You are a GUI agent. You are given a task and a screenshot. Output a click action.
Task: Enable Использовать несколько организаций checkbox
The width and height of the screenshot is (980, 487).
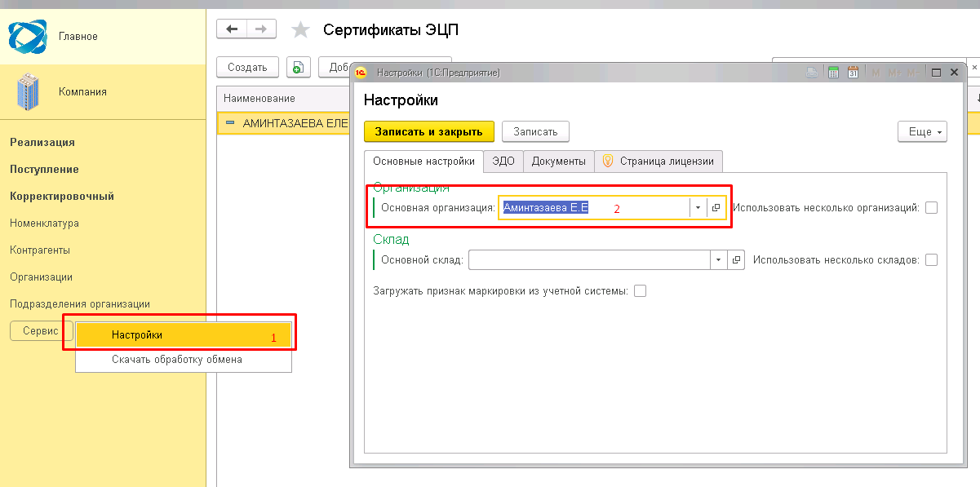click(931, 208)
